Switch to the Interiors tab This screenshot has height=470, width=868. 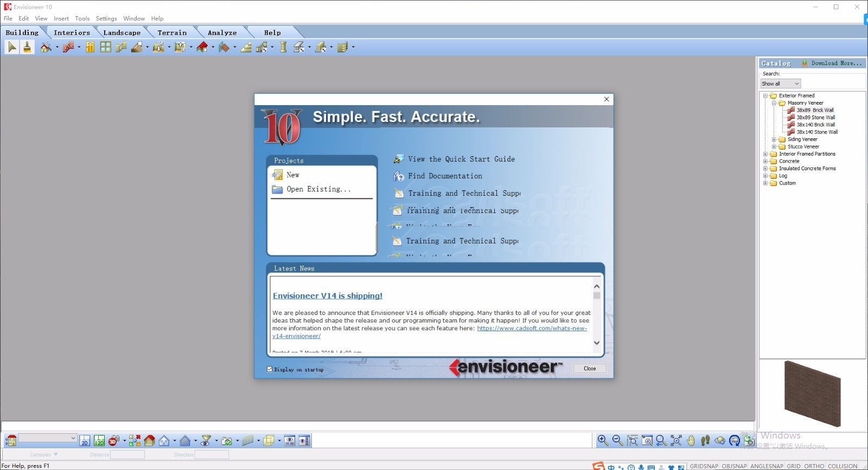coord(72,33)
